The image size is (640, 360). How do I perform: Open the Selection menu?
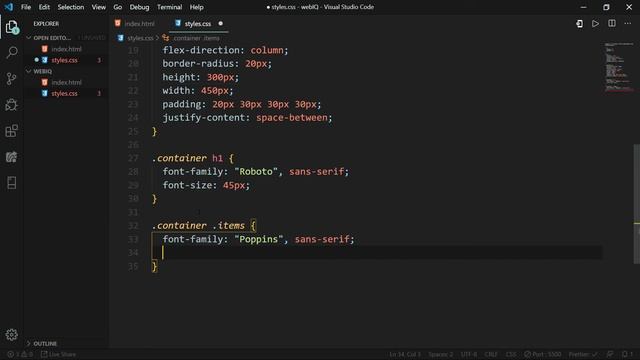(x=71, y=7)
